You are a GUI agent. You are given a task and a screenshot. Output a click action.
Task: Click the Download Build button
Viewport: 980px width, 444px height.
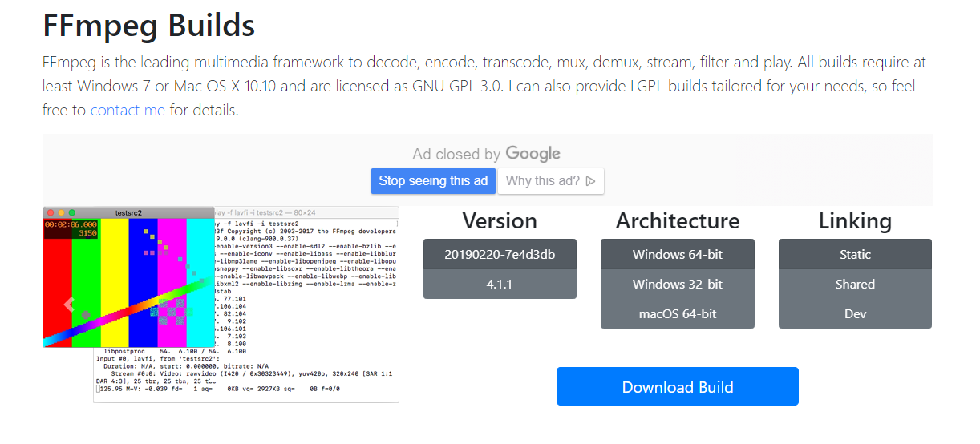[x=678, y=386]
